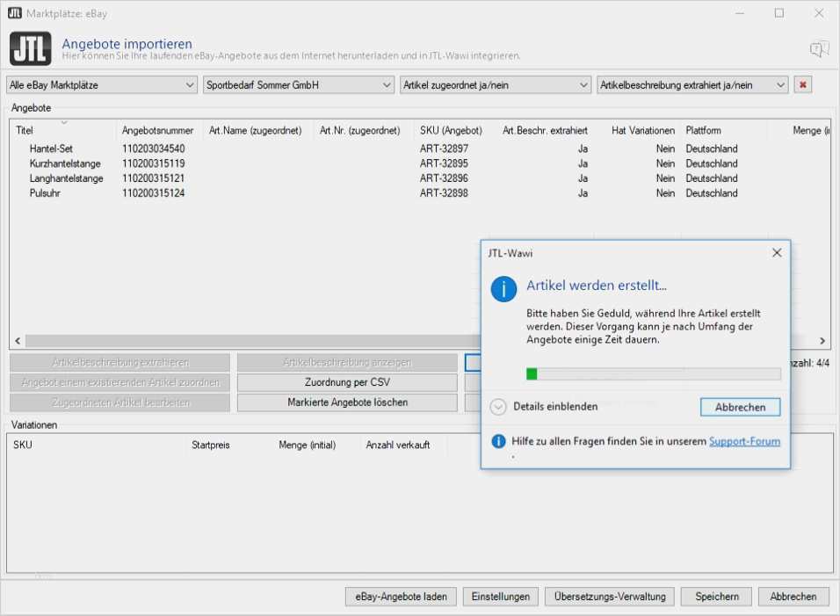Click SKU ART-32897
Viewport: 840px width, 616px height.
[x=444, y=149]
